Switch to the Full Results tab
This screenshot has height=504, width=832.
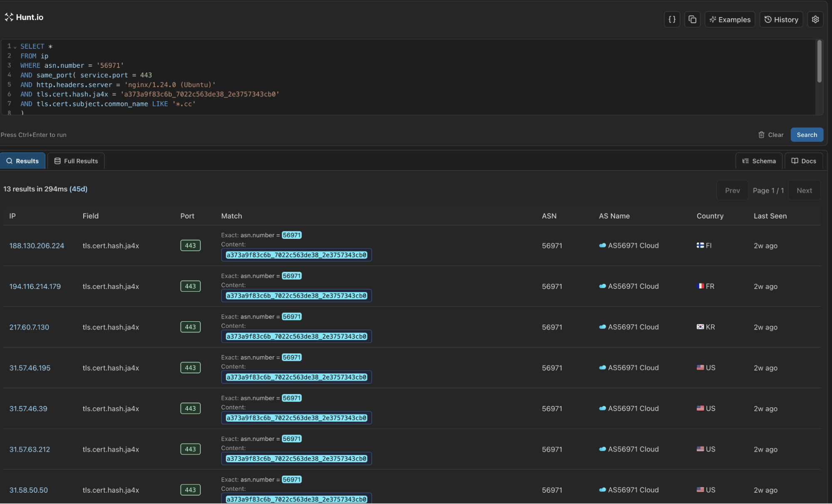pos(75,161)
